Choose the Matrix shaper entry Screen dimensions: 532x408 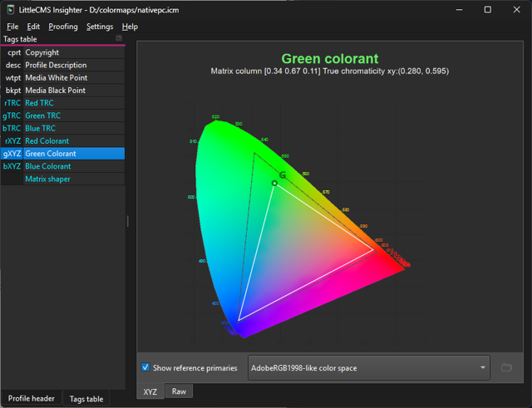[x=47, y=179]
